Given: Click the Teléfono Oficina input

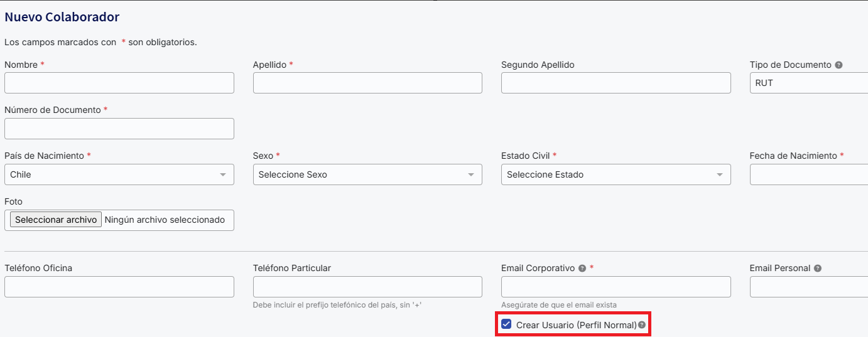Looking at the screenshot, I should pyautogui.click(x=119, y=287).
